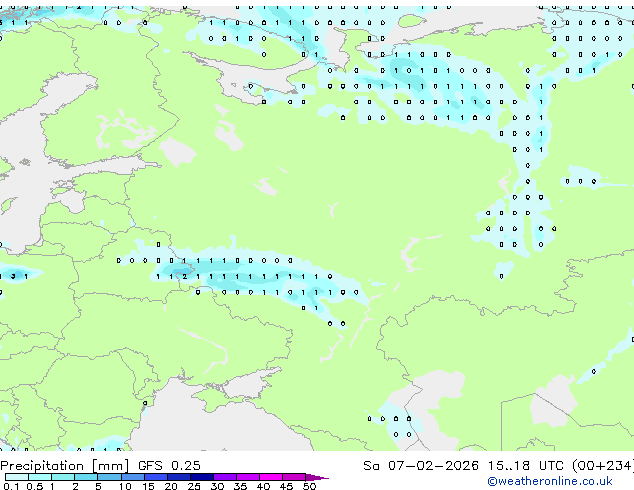
Task: Click the '15..18 UTC' time range
Action: (525, 466)
